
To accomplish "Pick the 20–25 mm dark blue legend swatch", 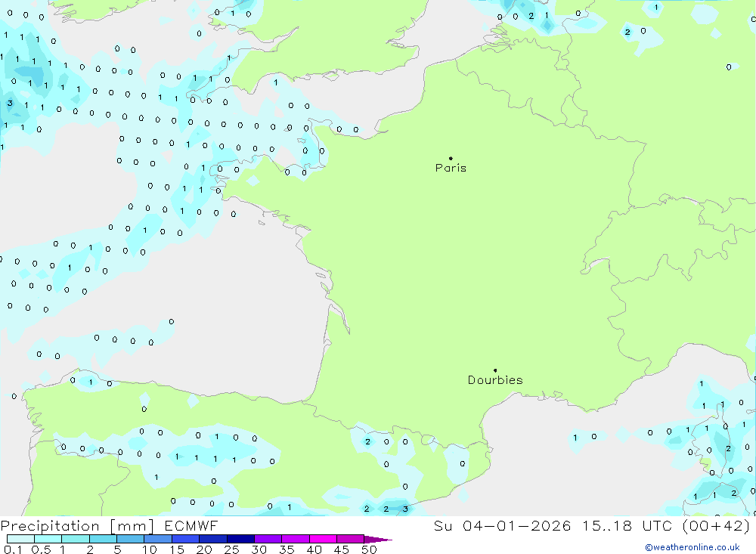I will (x=213, y=539).
